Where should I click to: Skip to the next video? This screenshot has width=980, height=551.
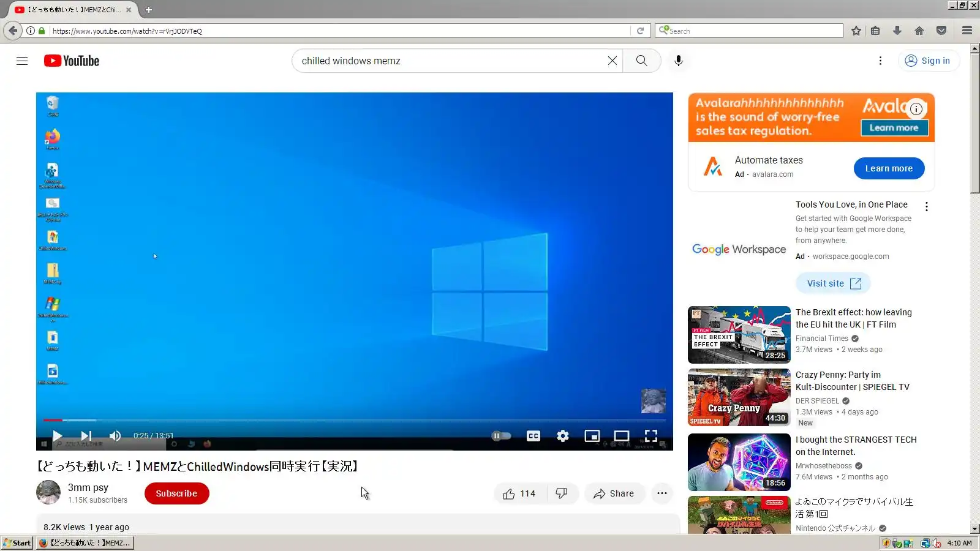86,436
